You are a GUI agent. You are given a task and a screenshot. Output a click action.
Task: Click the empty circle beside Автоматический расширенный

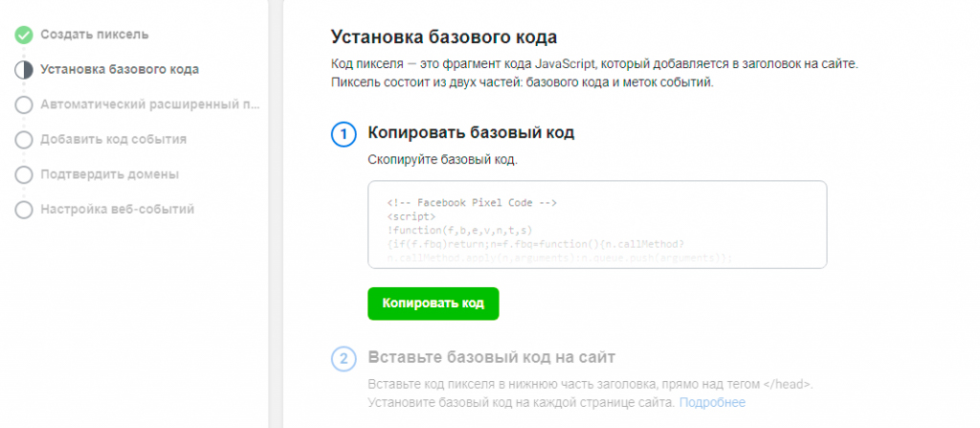click(24, 104)
